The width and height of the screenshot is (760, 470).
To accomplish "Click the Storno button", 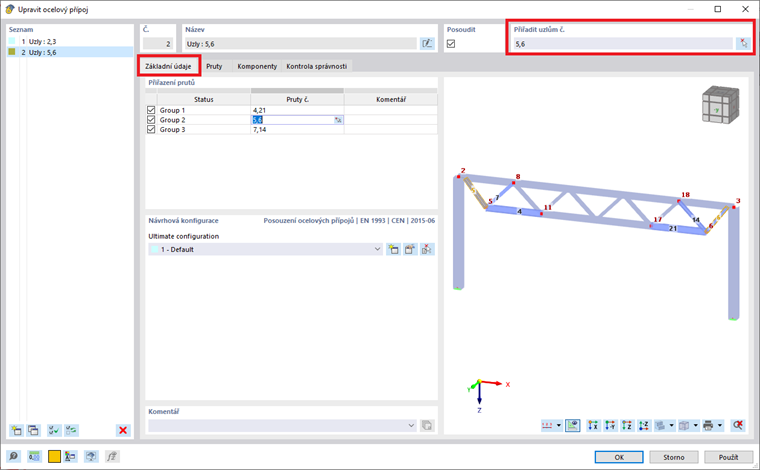I will pyautogui.click(x=674, y=457).
